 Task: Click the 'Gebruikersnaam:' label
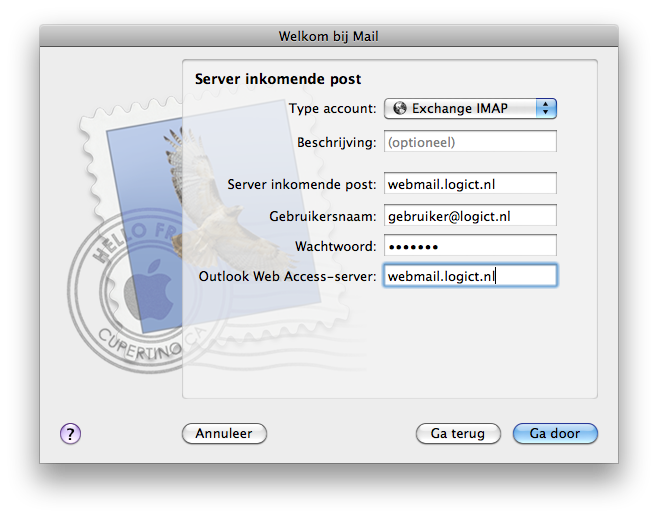[x=323, y=216]
